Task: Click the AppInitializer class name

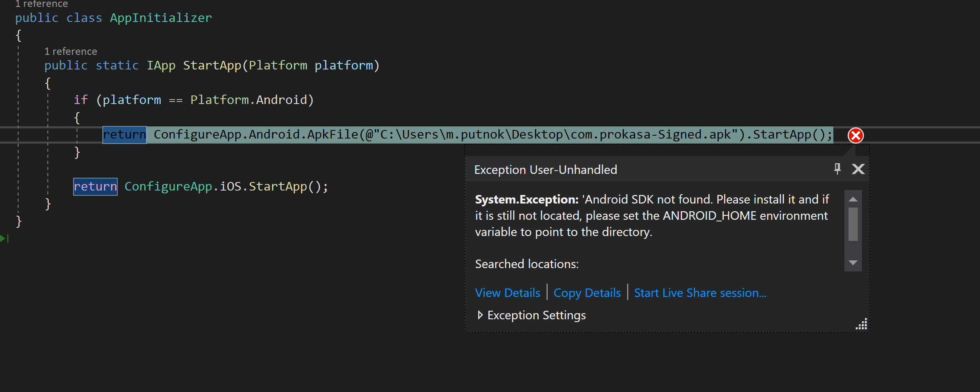Action: (x=161, y=18)
